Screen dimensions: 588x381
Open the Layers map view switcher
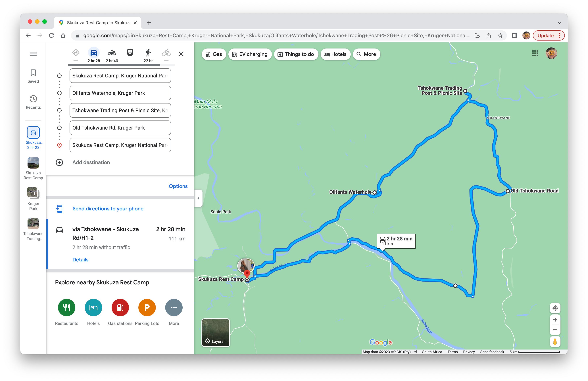click(216, 333)
